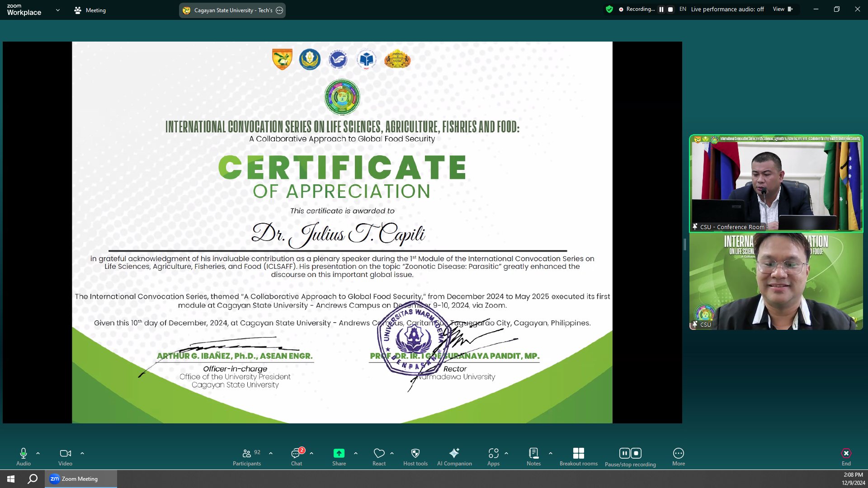Open the More options button
This screenshot has height=488, width=868.
pos(678,454)
